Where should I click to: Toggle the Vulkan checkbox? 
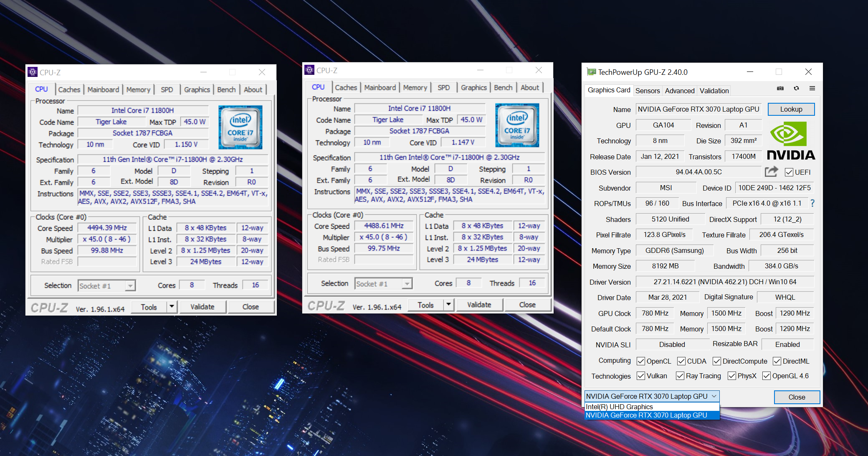pyautogui.click(x=641, y=376)
